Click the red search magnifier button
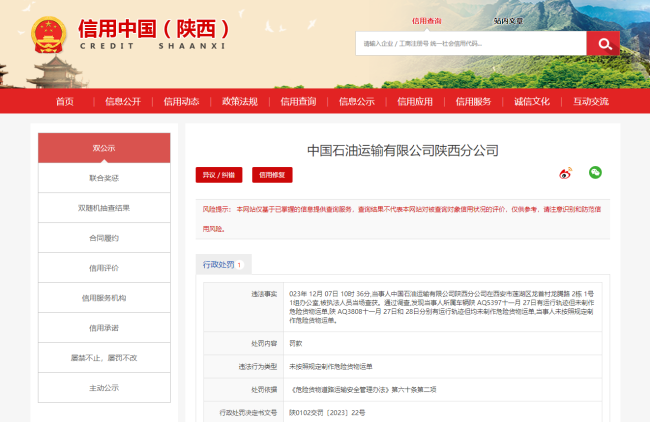Viewport: 650px width, 422px height. (603, 43)
